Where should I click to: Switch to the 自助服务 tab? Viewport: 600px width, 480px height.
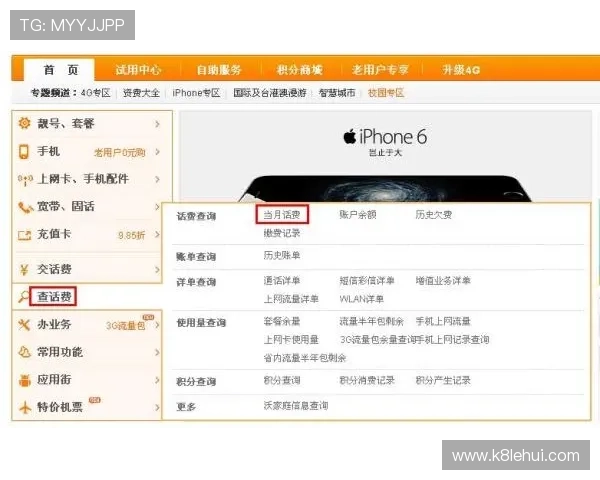pos(218,70)
